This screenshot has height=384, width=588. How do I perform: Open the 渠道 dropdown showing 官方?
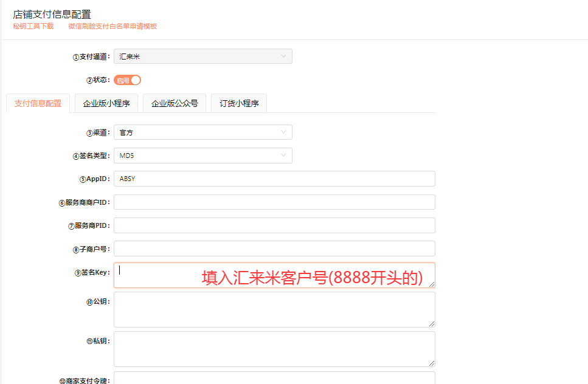pyautogui.click(x=202, y=132)
